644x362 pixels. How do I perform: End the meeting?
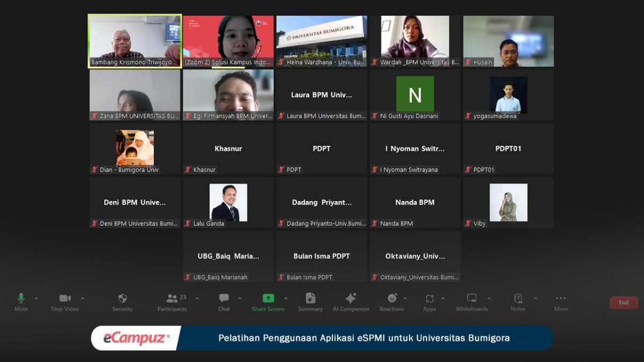623,302
